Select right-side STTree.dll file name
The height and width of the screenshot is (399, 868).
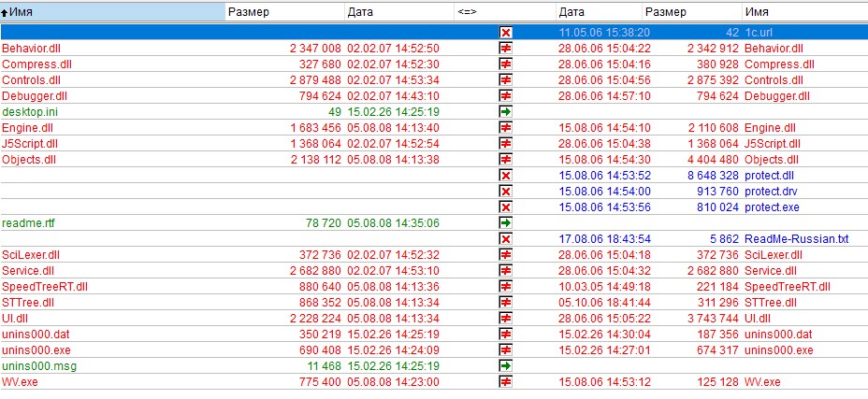click(771, 303)
